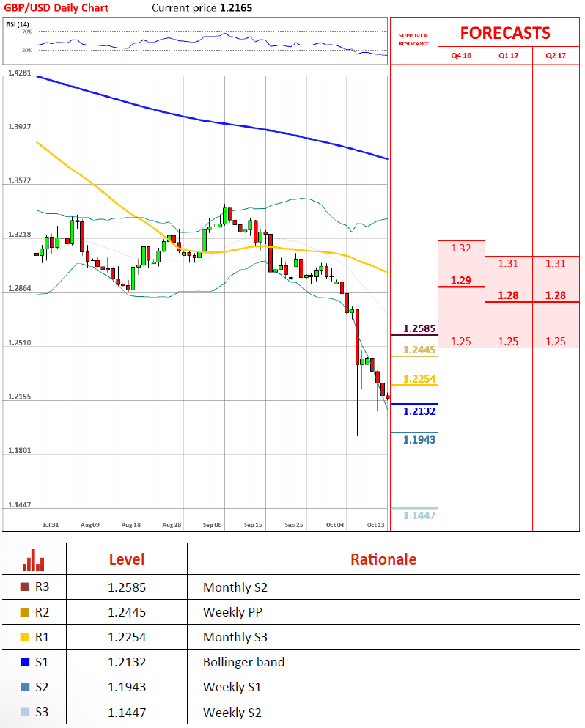Select the Q1 17 forecast column header
The image size is (585, 728).
[509, 55]
